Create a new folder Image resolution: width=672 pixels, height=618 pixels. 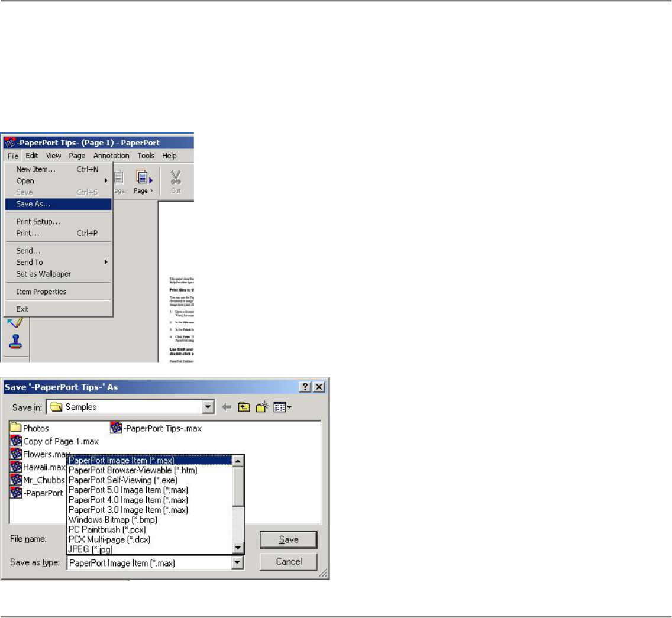[x=262, y=407]
